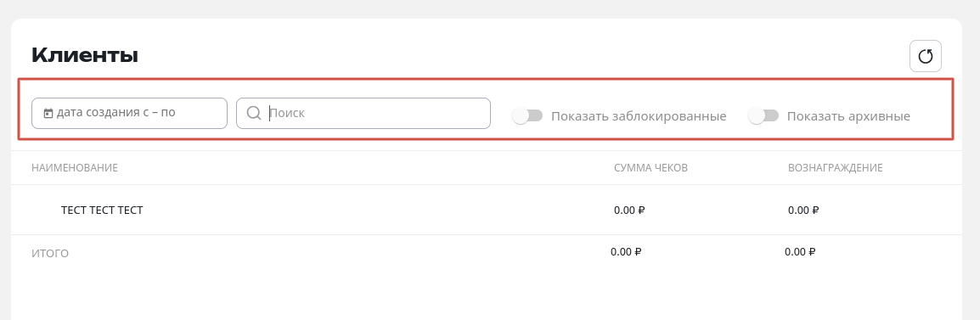Click the magnifier icon in search box
Screen dimensions: 980x320
(254, 113)
